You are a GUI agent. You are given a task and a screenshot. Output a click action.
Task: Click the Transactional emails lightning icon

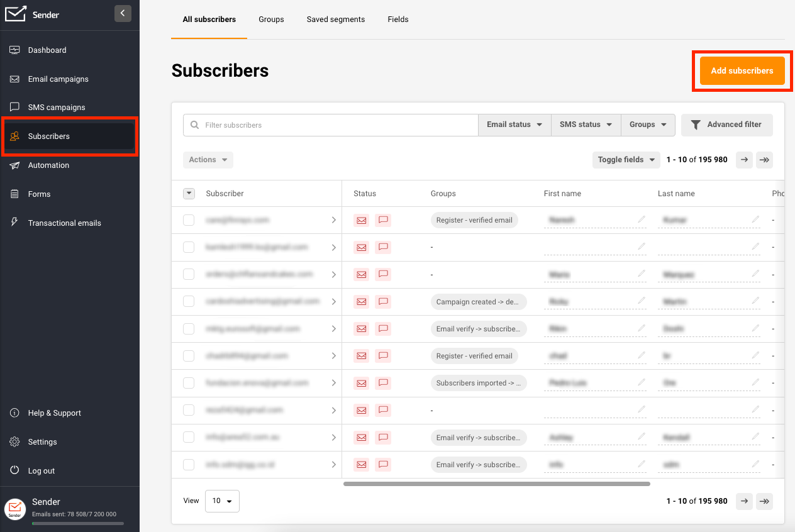point(14,223)
